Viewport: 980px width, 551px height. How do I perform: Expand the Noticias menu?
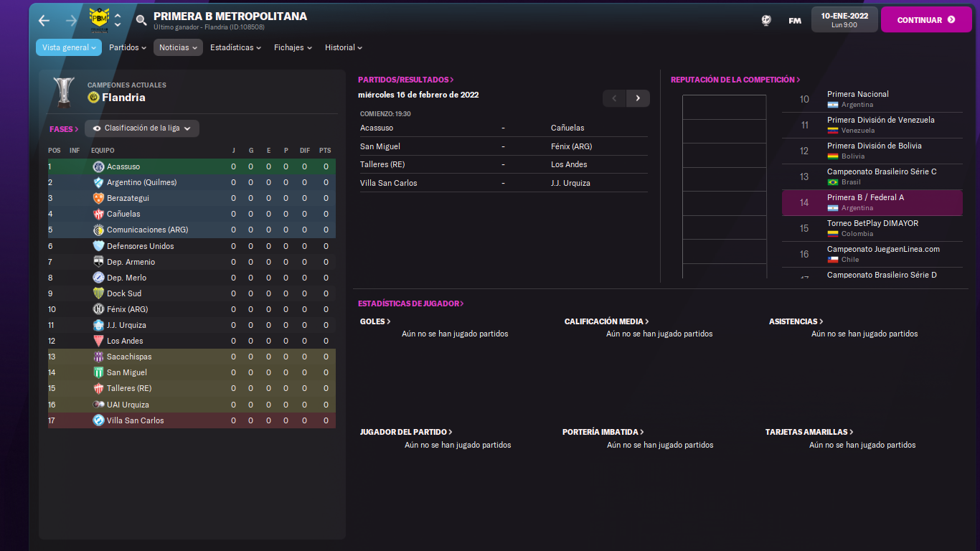178,47
